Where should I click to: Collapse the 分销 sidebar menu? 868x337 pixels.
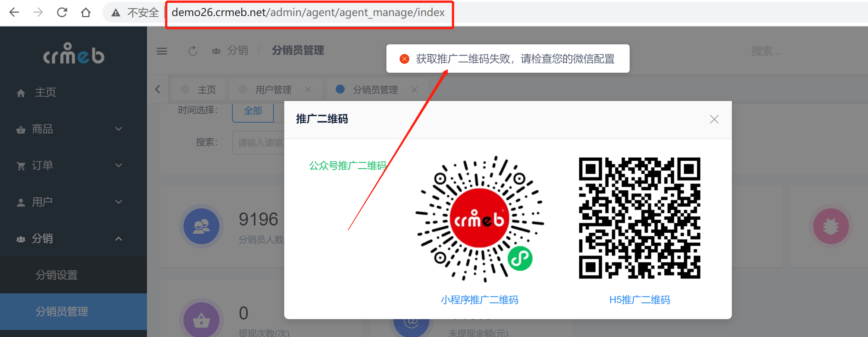click(x=73, y=238)
